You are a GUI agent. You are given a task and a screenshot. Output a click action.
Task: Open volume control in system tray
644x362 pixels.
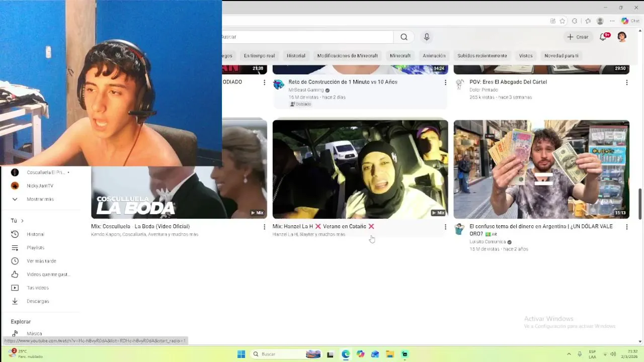point(613,354)
